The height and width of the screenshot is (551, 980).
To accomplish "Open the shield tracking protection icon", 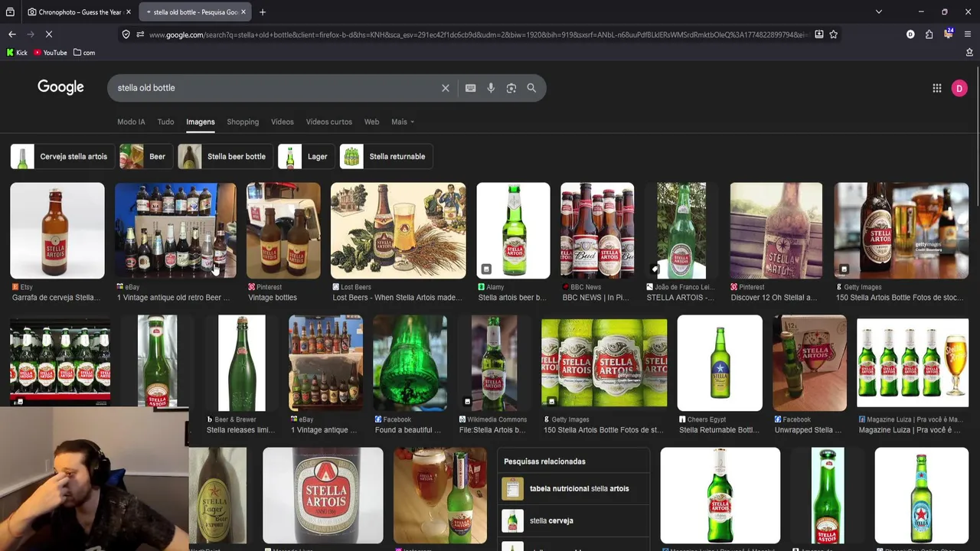I will pyautogui.click(x=126, y=34).
